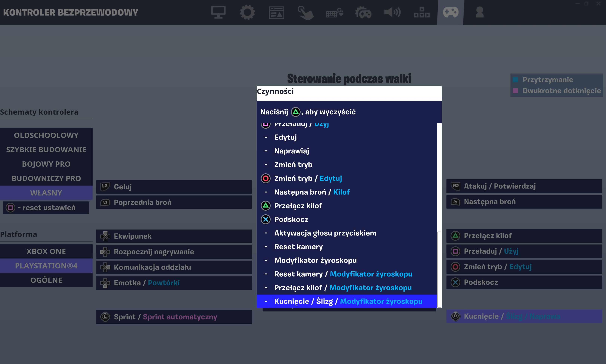Open binding dropdown for Sprint / Sprint automatyczny
The image size is (606, 364).
pos(174,317)
